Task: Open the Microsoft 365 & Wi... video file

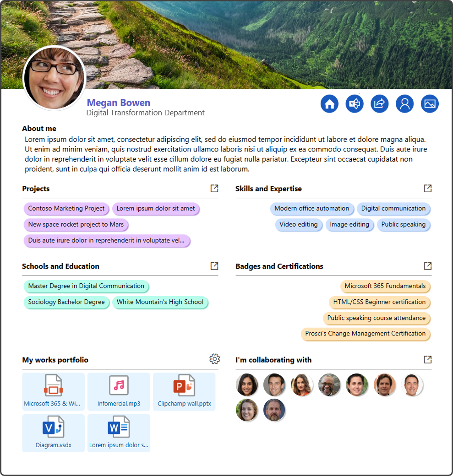Action: click(54, 392)
